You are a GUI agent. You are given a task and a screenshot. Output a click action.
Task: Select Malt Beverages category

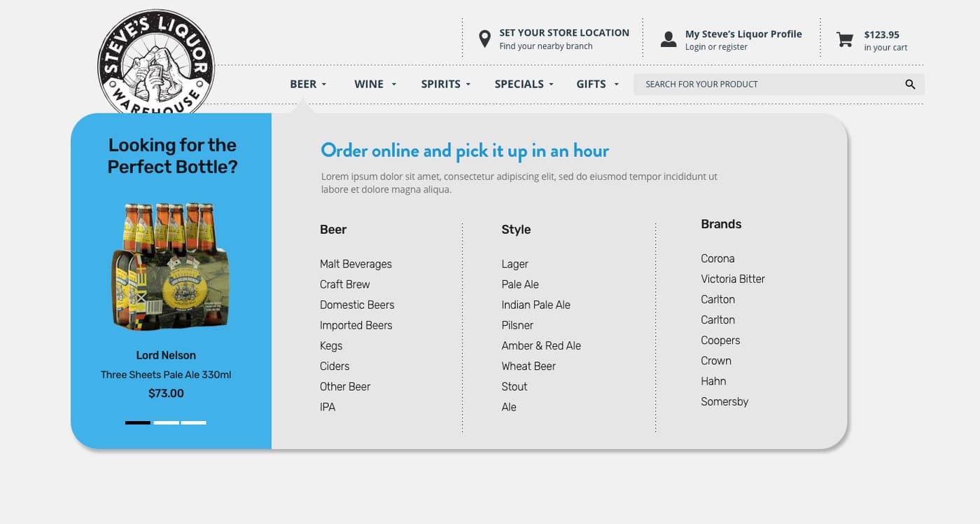click(356, 264)
